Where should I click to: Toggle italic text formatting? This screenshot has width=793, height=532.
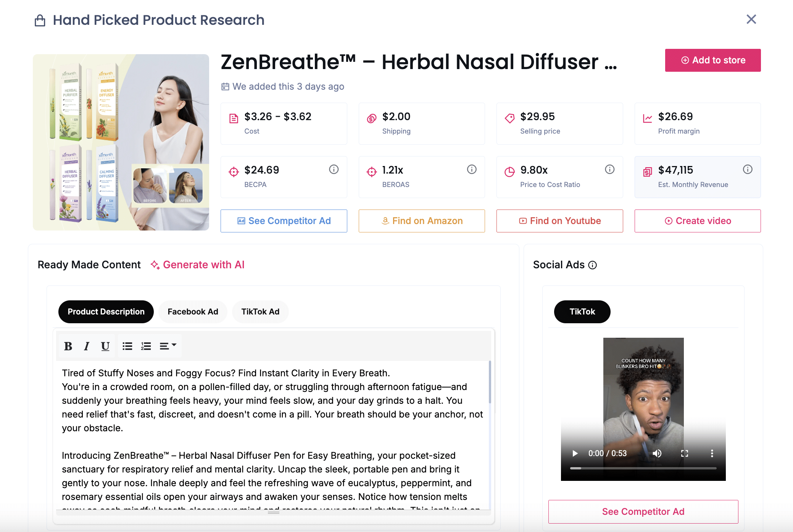point(87,346)
